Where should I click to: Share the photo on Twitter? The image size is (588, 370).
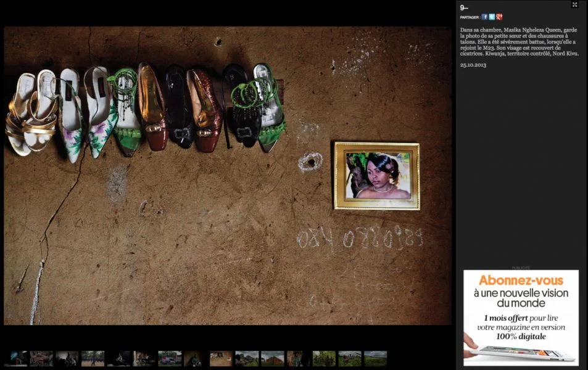[492, 17]
